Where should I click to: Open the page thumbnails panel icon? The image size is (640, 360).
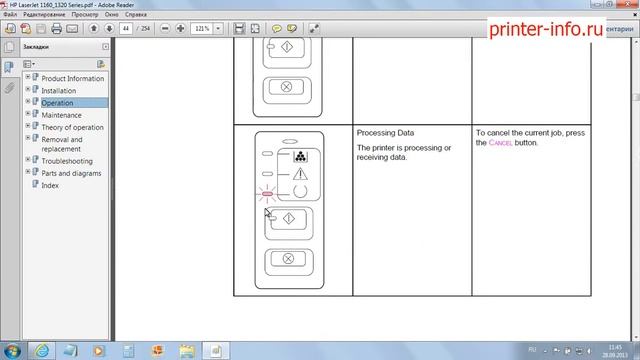9,47
